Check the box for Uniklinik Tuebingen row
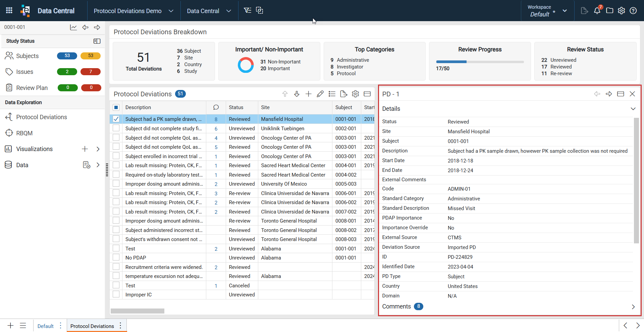This screenshot has height=332, width=644. pos(116,128)
